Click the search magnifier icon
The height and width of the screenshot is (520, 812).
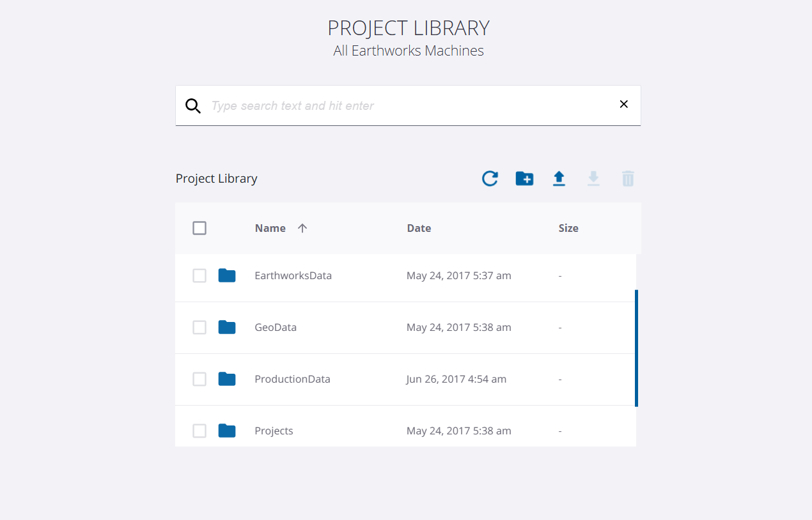(193, 106)
